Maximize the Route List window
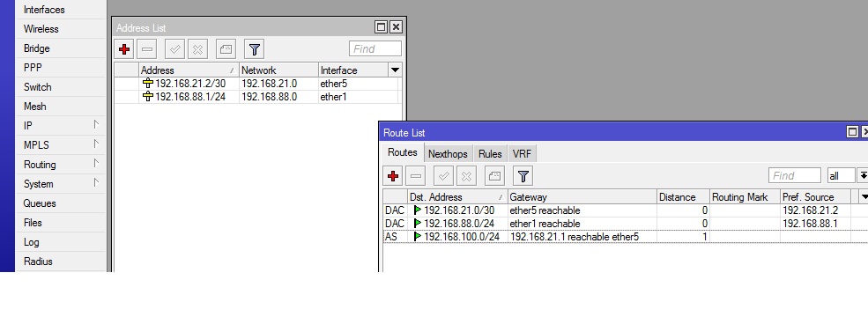This screenshot has height=317, width=868. (852, 132)
